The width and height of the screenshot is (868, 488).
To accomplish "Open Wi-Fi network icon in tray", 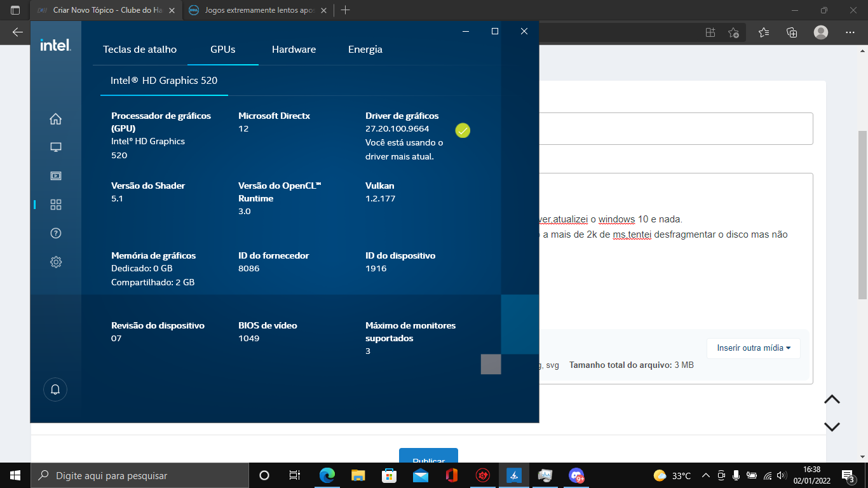I will (x=767, y=475).
